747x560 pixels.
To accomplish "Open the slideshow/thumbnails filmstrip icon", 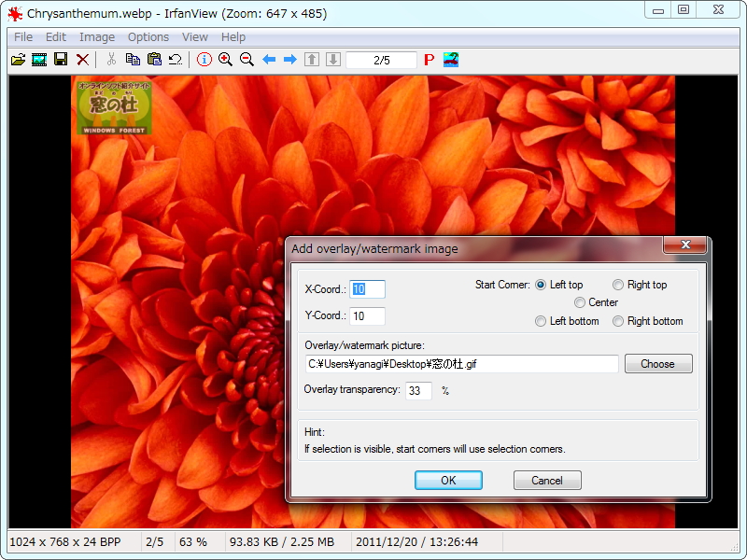I will click(39, 60).
